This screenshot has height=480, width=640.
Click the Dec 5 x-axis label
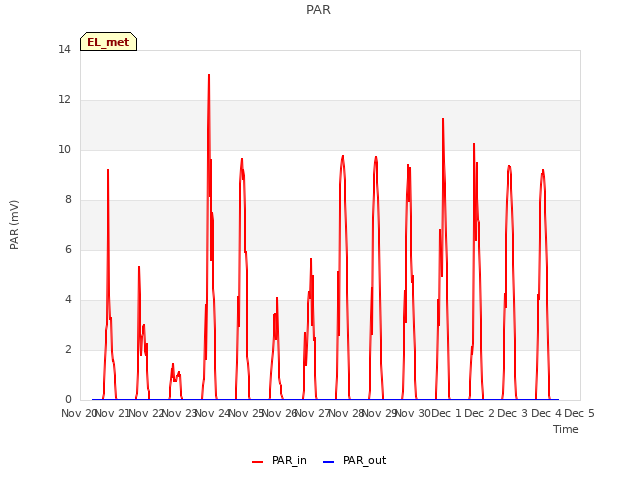(x=579, y=413)
